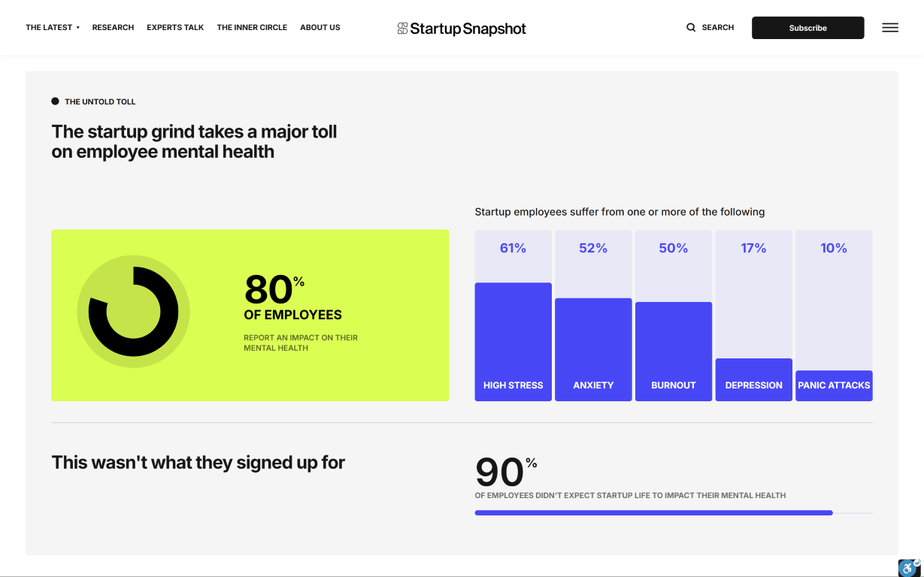Click the green 80% of employees card

point(250,315)
